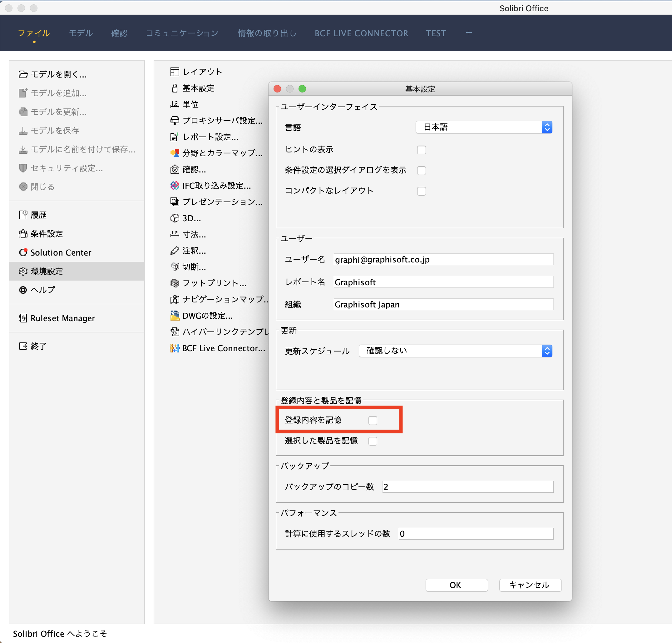Click the BCF Live Connector settings icon
The width and height of the screenshot is (672, 643).
point(175,348)
